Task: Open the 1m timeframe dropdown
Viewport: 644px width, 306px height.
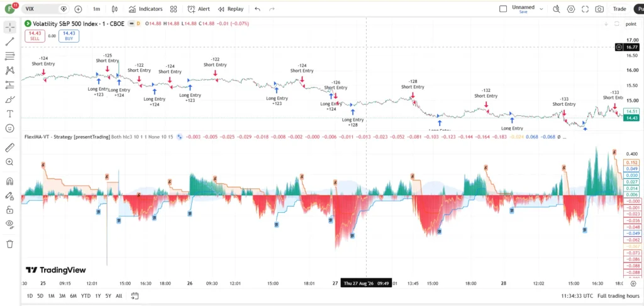Action: pyautogui.click(x=96, y=9)
